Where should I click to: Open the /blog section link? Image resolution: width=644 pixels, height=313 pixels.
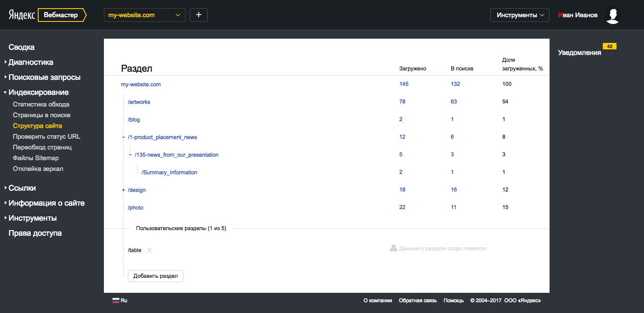pyautogui.click(x=134, y=120)
